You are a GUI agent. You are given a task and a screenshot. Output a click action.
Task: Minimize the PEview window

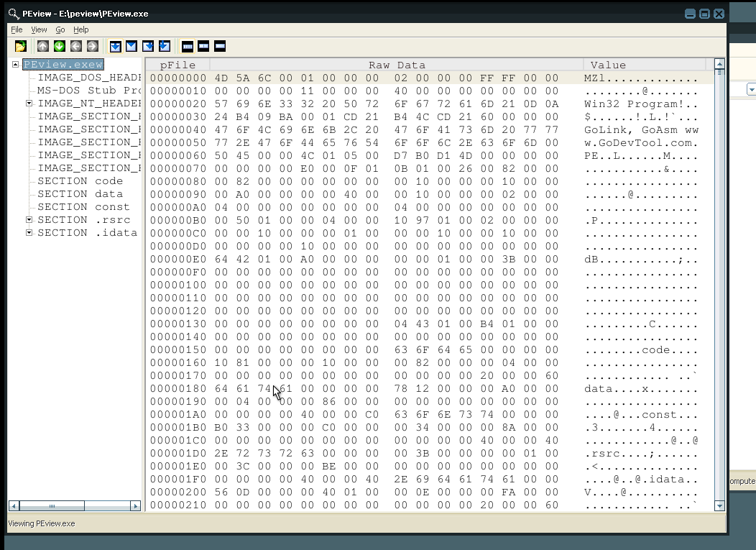pyautogui.click(x=690, y=14)
